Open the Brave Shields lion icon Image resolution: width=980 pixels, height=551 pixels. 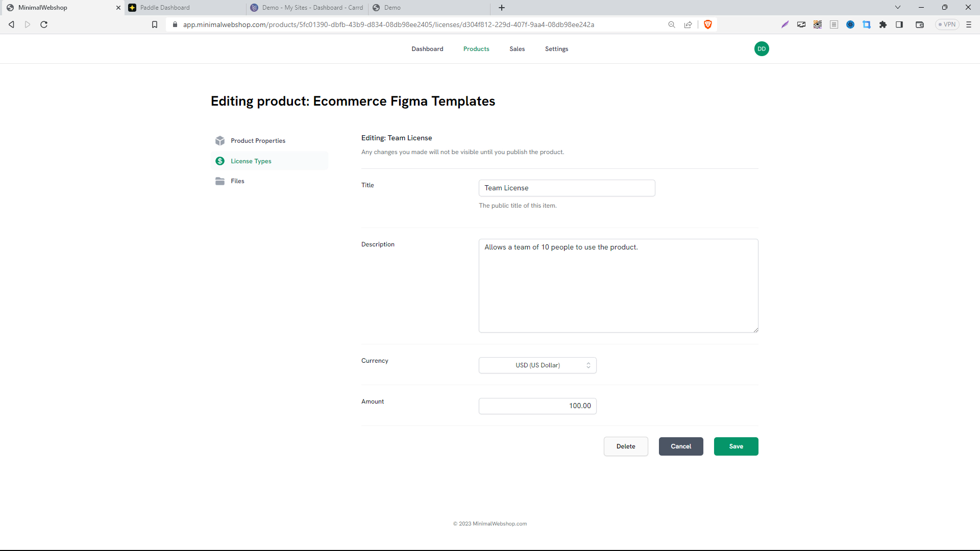(708, 24)
